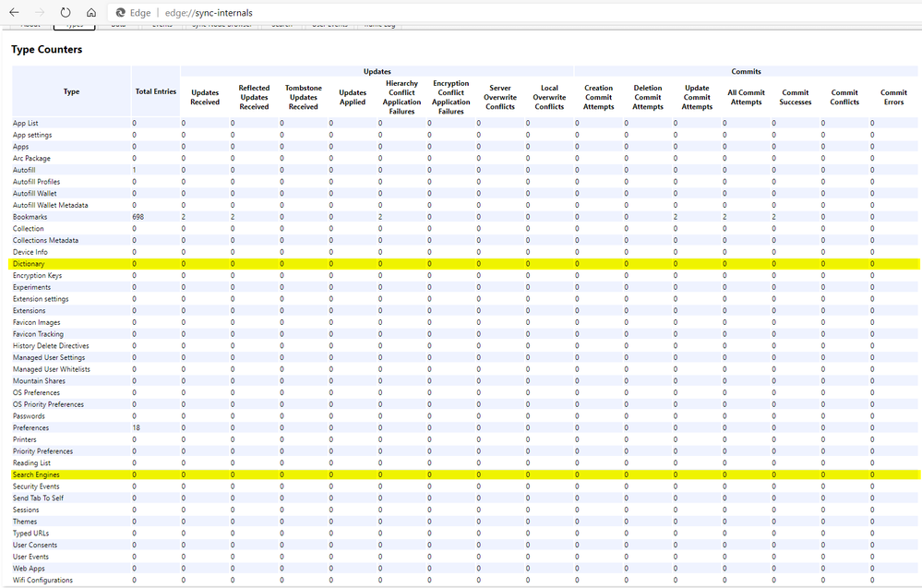The width and height of the screenshot is (922, 588).
Task: Click the Total Entries column header
Action: [156, 91]
